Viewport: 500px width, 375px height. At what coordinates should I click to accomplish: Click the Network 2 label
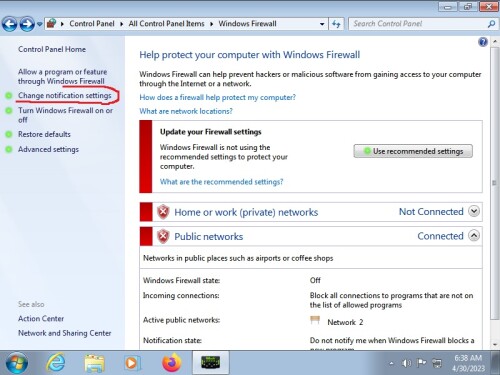click(345, 322)
